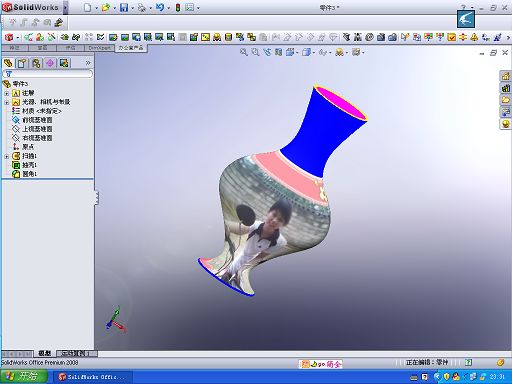This screenshot has width=512, height=384.
Task: Toggle the Section View icon
Action: 279,52
